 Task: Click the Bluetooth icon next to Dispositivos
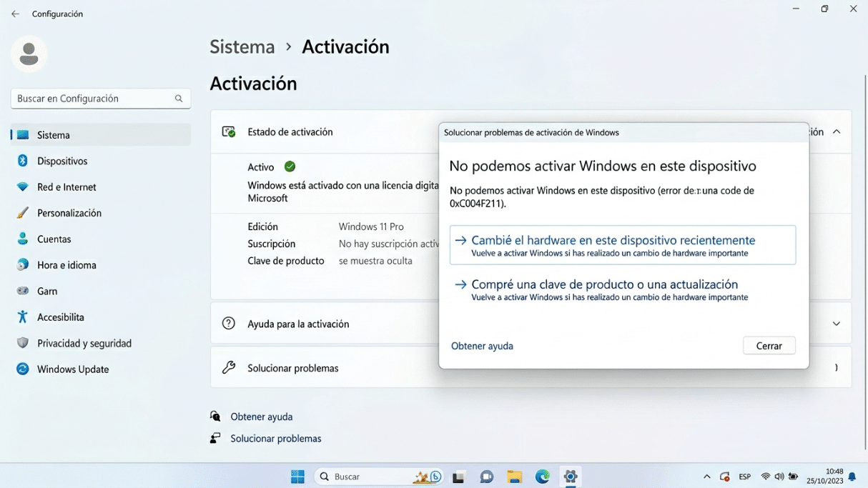coord(23,161)
